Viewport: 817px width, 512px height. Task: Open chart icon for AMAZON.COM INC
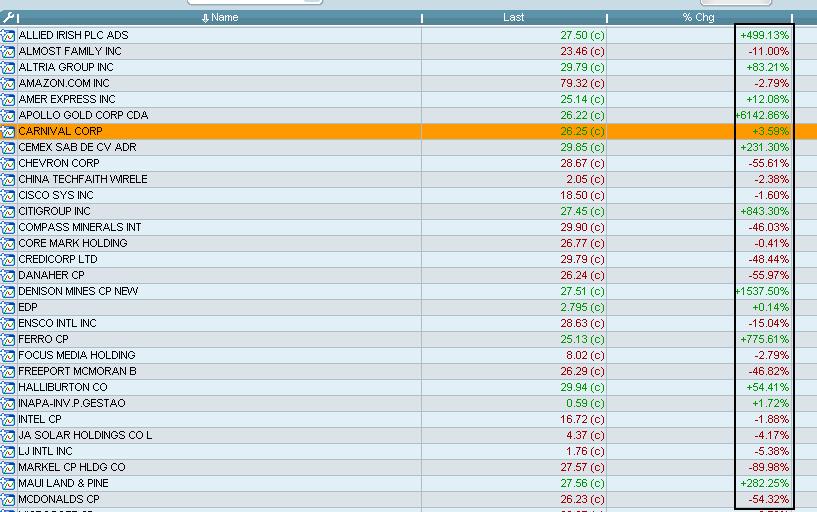(8, 83)
